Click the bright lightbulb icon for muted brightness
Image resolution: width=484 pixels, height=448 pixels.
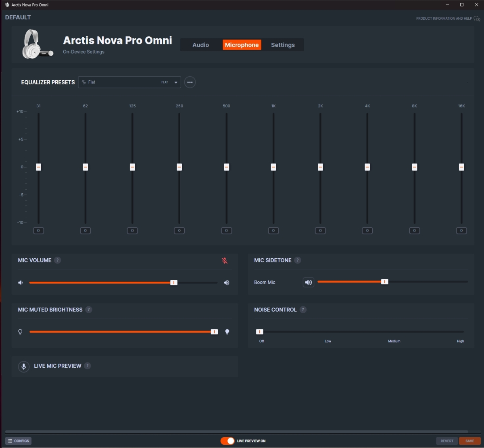(x=227, y=332)
